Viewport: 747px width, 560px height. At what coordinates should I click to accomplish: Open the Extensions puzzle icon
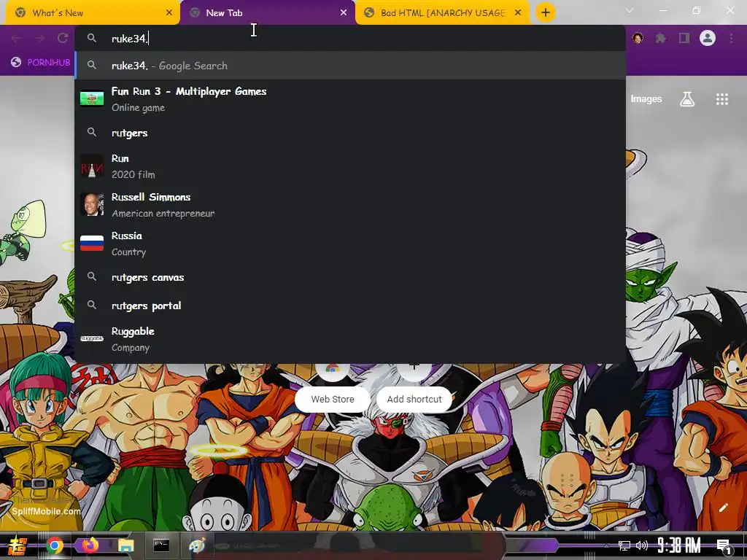(661, 38)
